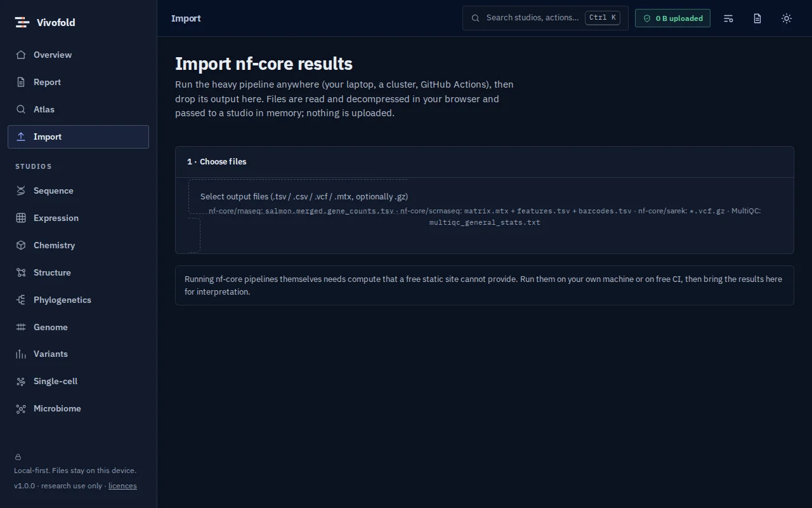Toggle light/dark theme with sun icon
The height and width of the screenshot is (508, 812).
(787, 18)
